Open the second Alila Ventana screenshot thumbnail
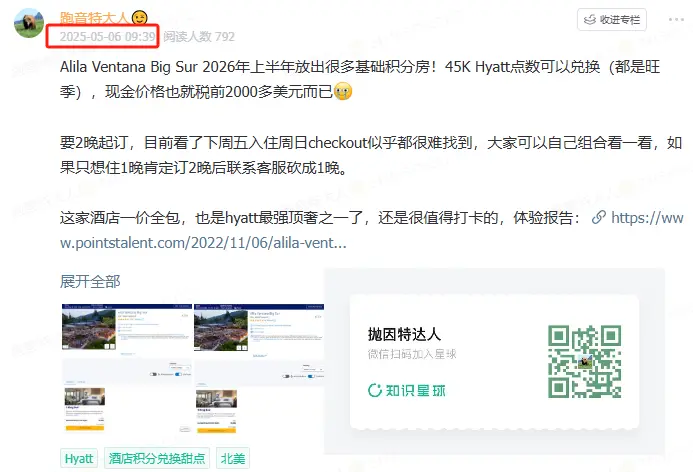This screenshot has height=472, width=693. 259,369
